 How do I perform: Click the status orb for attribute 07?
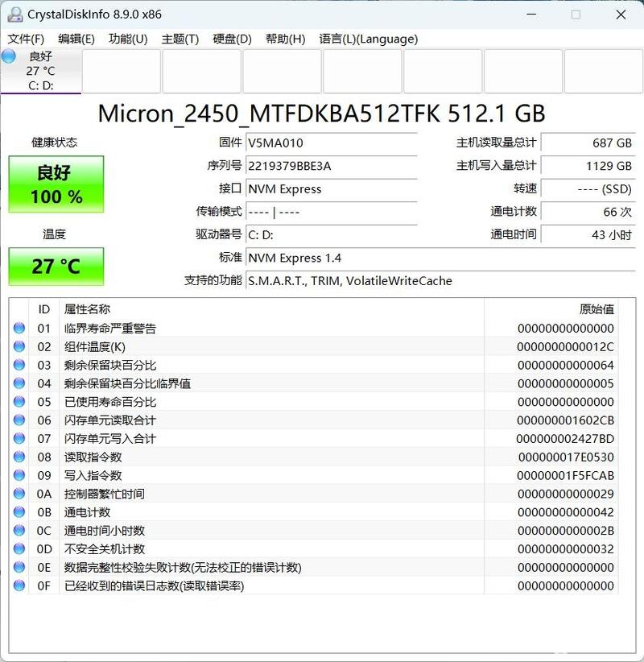[x=19, y=438]
